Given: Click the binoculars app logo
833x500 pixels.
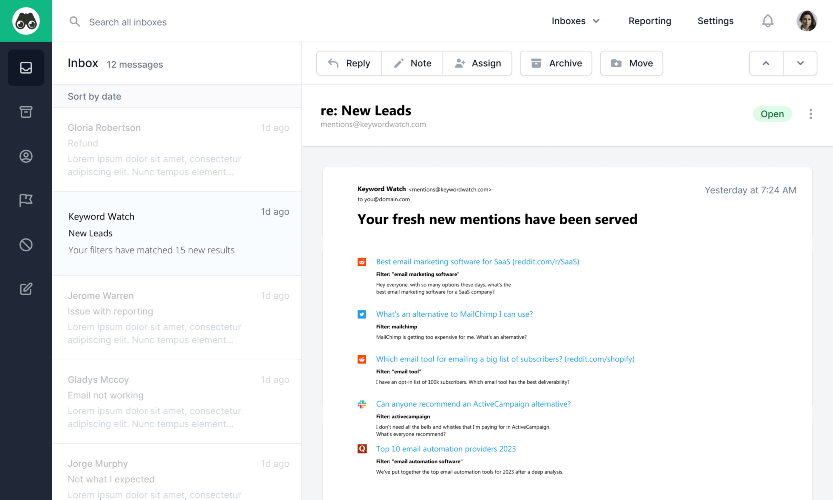Looking at the screenshot, I should pyautogui.click(x=26, y=21).
